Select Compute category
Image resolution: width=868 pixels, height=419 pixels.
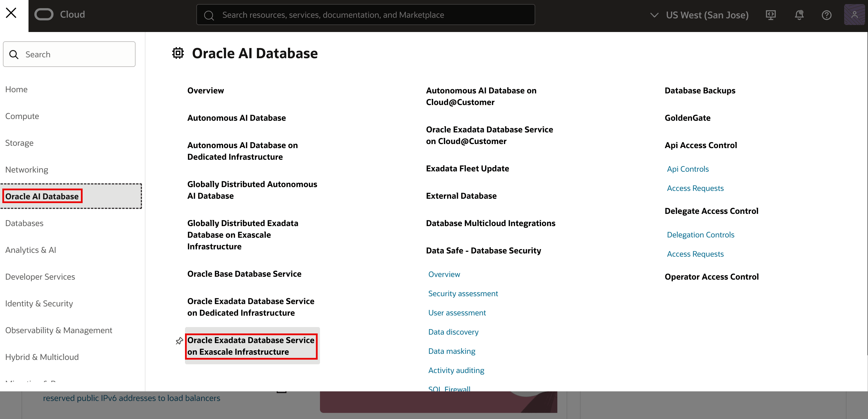(22, 116)
